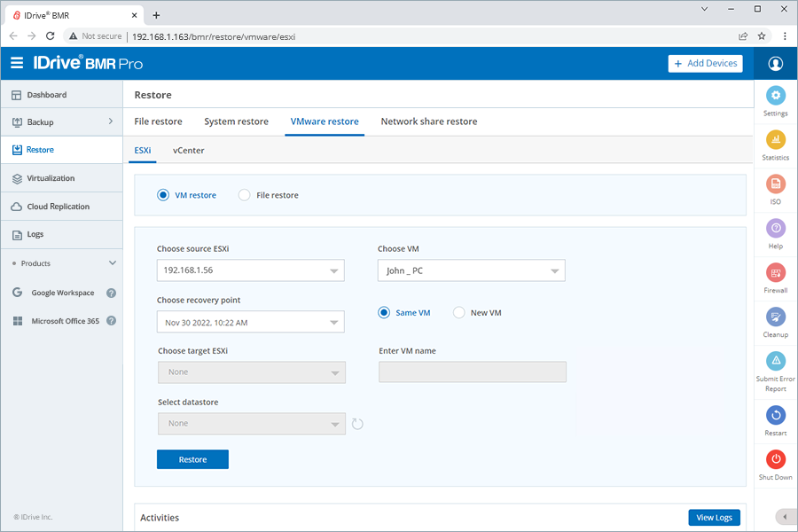798x532 pixels.
Task: Open the Settings gear icon
Action: tap(775, 96)
